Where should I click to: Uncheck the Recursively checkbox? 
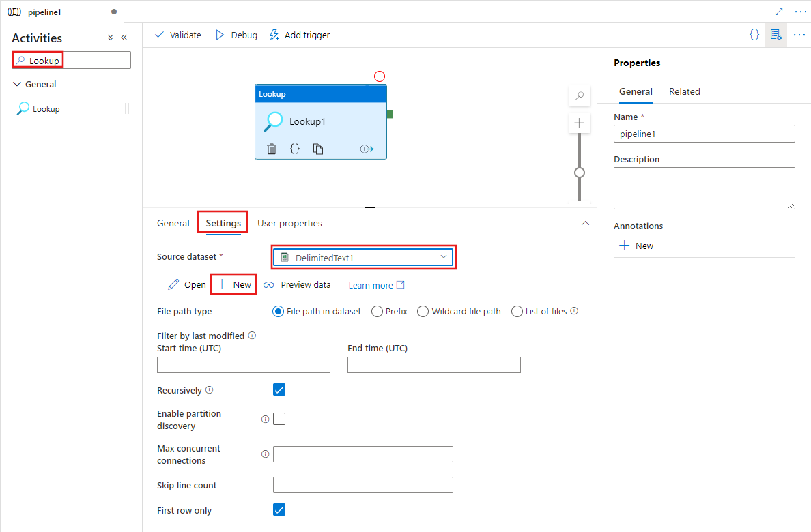[279, 389]
